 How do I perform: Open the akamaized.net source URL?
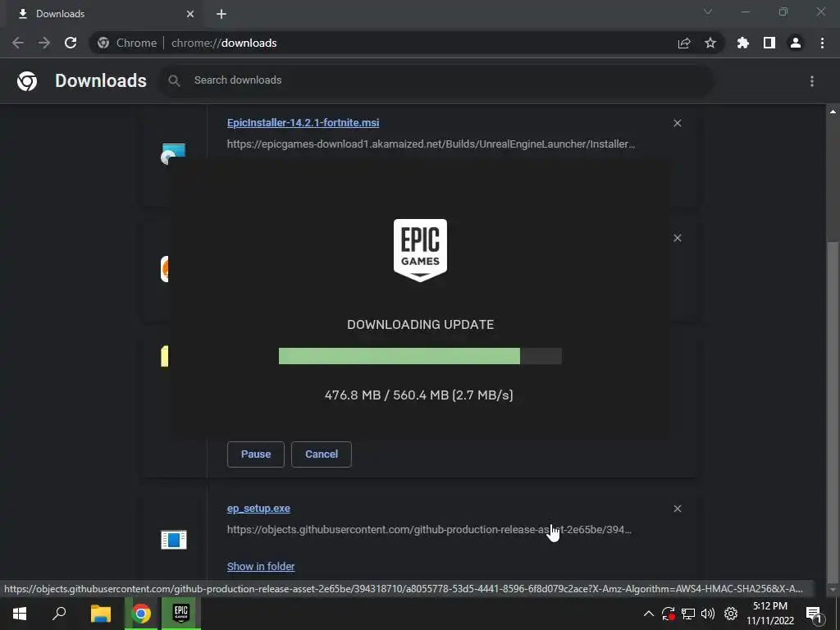coord(431,144)
